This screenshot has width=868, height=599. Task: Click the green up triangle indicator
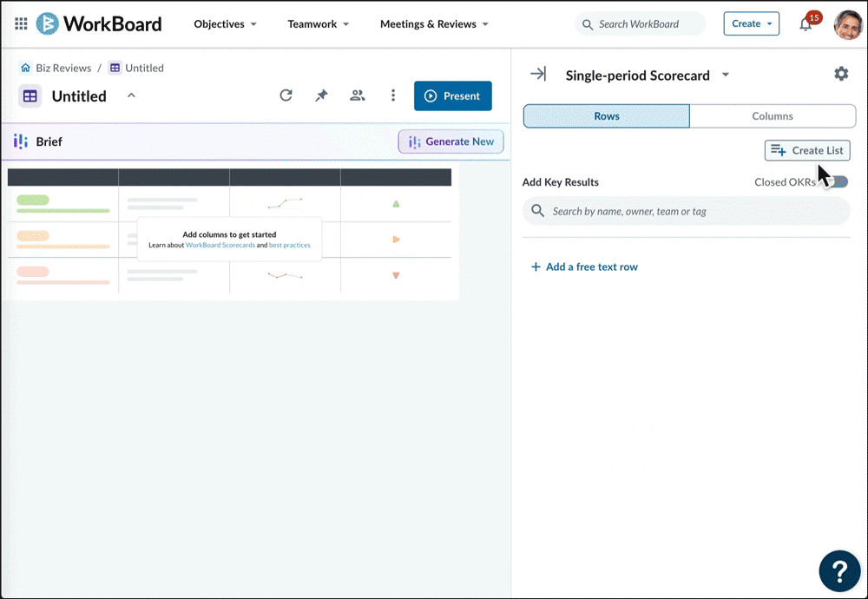pyautogui.click(x=396, y=204)
